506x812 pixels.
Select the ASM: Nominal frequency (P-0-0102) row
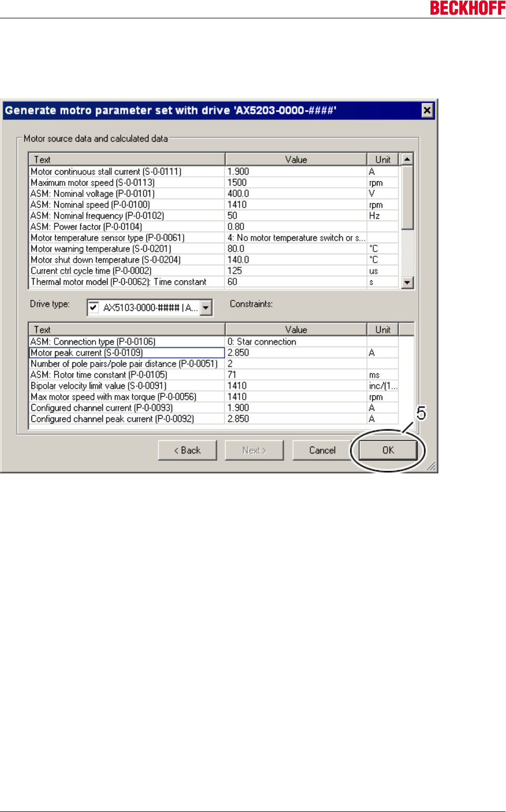point(214,215)
